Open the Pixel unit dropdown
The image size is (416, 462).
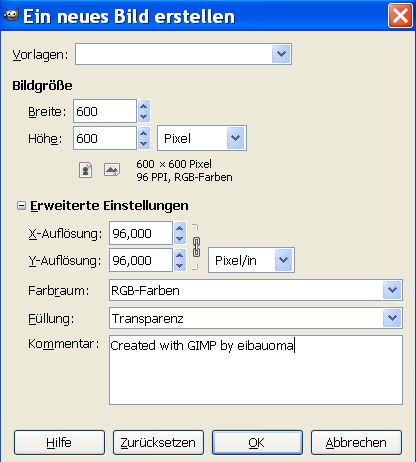202,138
